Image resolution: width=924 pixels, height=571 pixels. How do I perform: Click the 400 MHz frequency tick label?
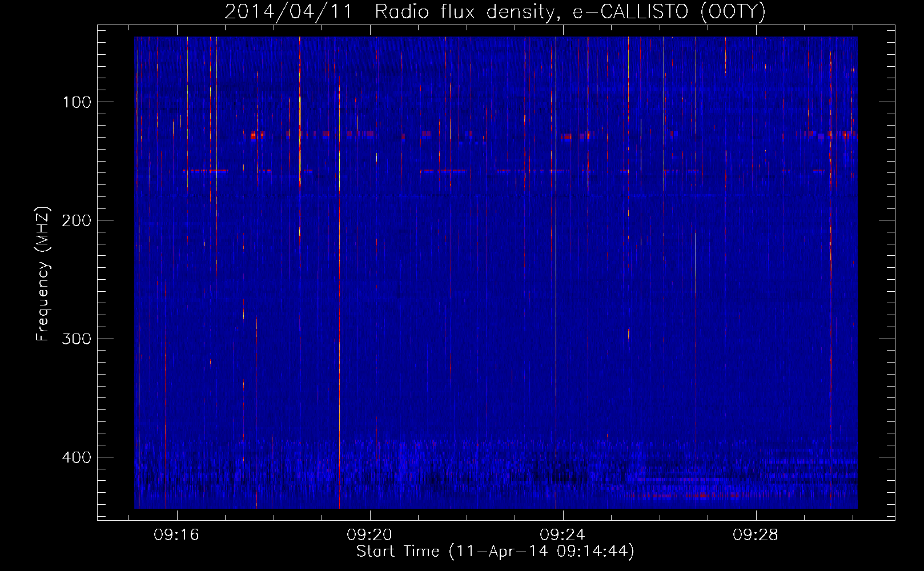point(77,457)
